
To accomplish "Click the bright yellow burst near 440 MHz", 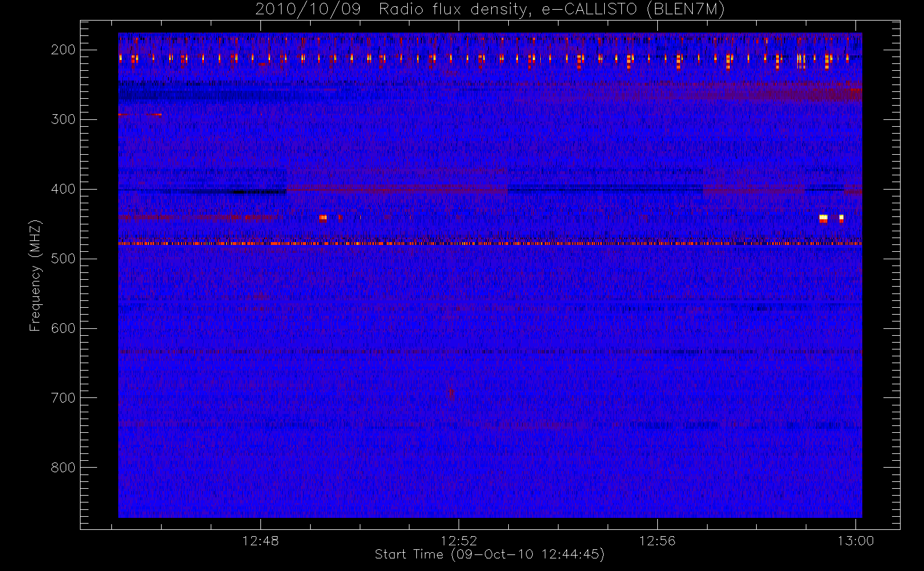I will coord(823,218).
